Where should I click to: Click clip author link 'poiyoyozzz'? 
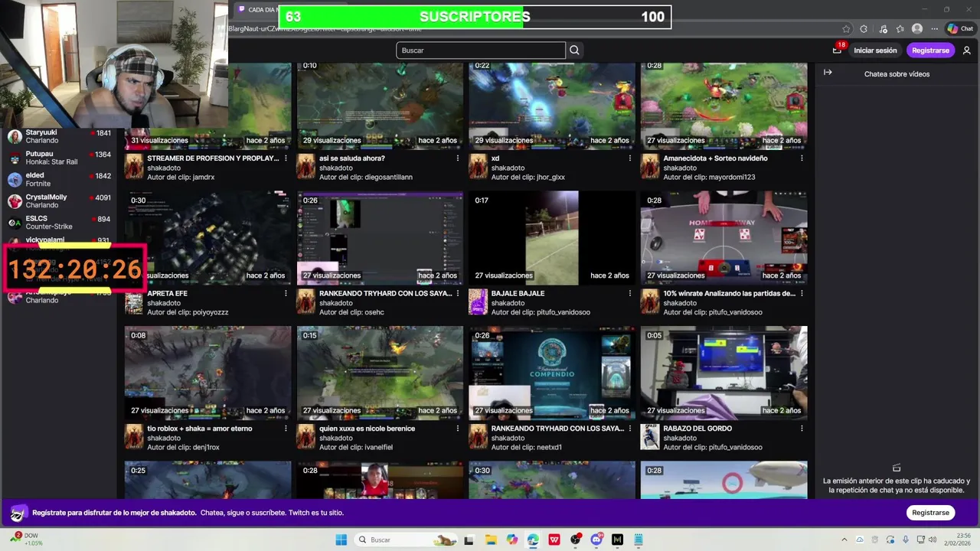[207, 312]
